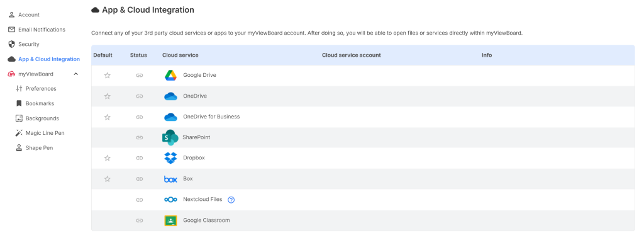Viewport: 644px width, 247px height.
Task: Connect Box via link icon
Action: point(139,179)
